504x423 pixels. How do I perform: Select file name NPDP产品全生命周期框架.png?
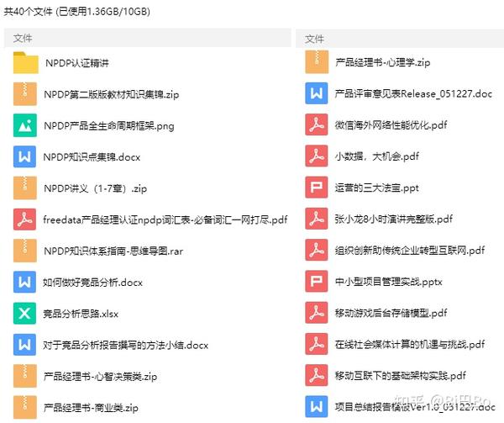pyautogui.click(x=109, y=125)
